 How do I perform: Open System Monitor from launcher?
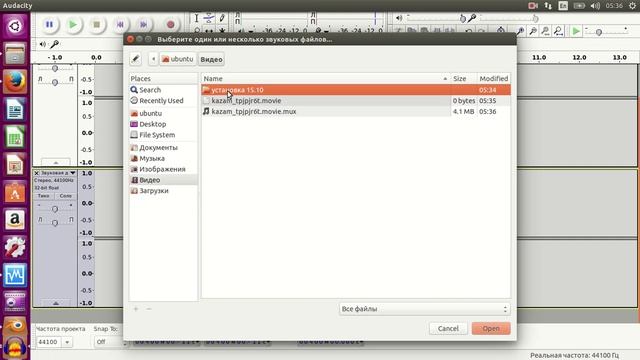point(15,275)
